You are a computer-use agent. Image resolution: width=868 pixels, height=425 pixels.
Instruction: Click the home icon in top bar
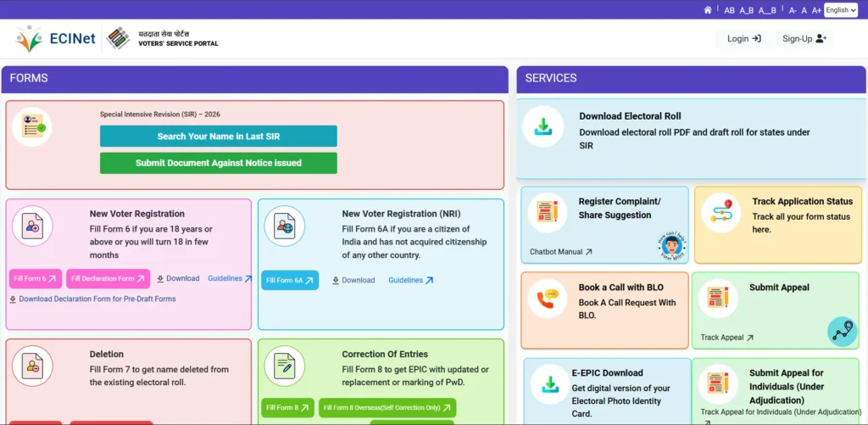[x=708, y=10]
